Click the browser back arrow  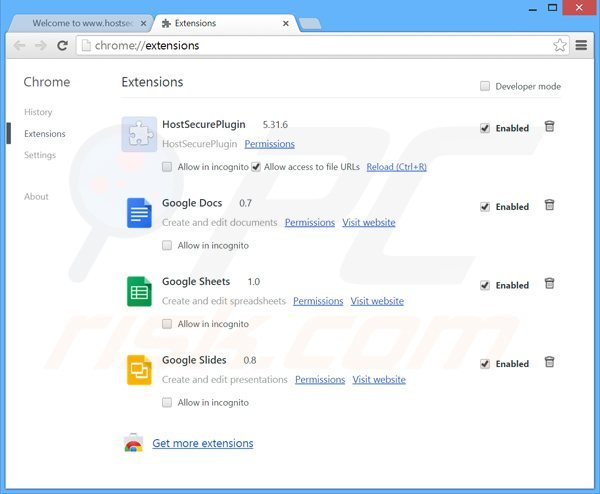click(x=19, y=46)
